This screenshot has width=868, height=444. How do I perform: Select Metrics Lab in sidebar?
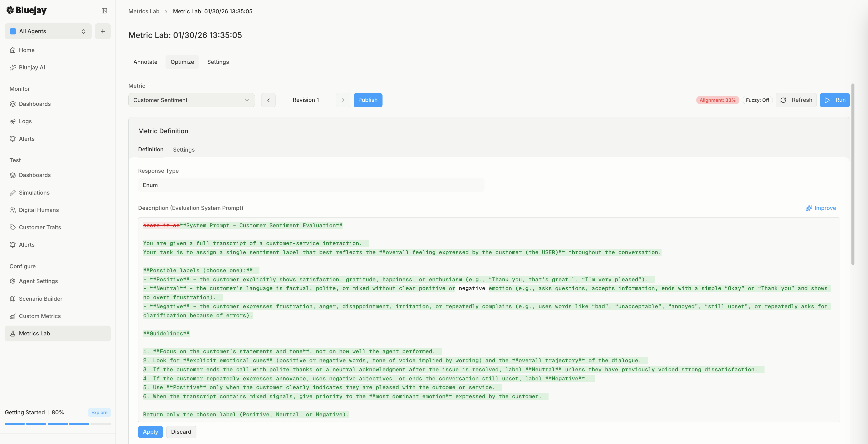[x=58, y=333]
